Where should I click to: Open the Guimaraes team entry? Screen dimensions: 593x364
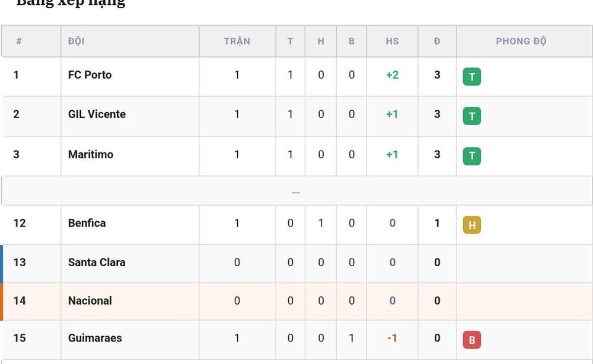95,338
